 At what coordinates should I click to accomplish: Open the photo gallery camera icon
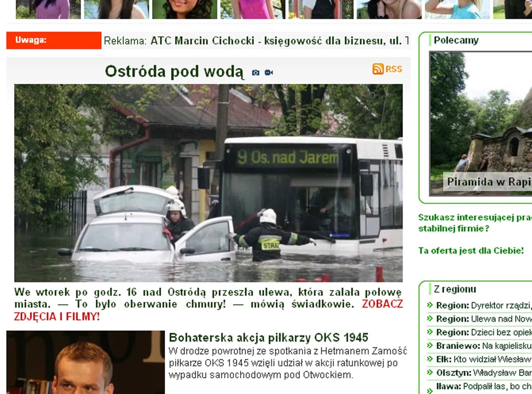point(256,72)
